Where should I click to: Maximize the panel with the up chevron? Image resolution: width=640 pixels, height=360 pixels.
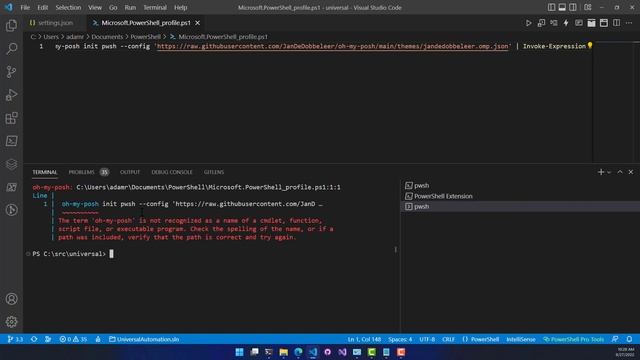tap(620, 172)
